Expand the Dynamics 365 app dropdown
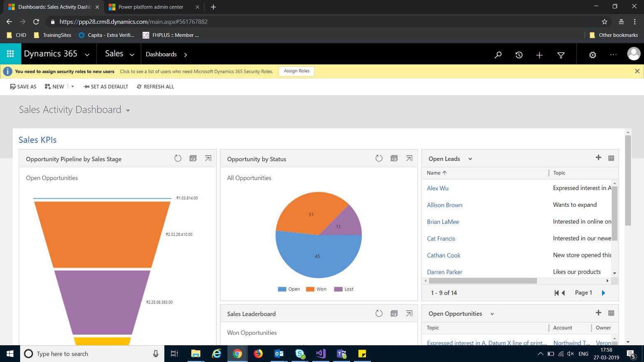The width and height of the screenshot is (644, 362). 87,54
